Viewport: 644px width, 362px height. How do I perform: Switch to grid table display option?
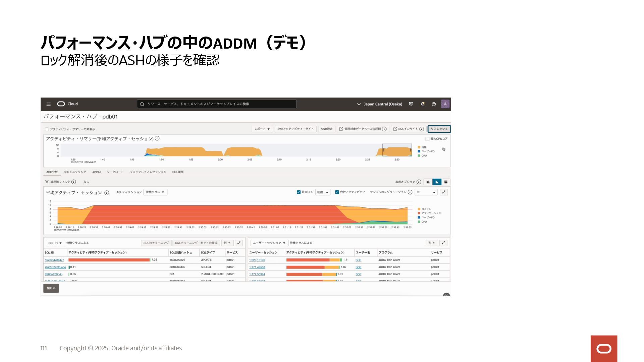pos(446,182)
